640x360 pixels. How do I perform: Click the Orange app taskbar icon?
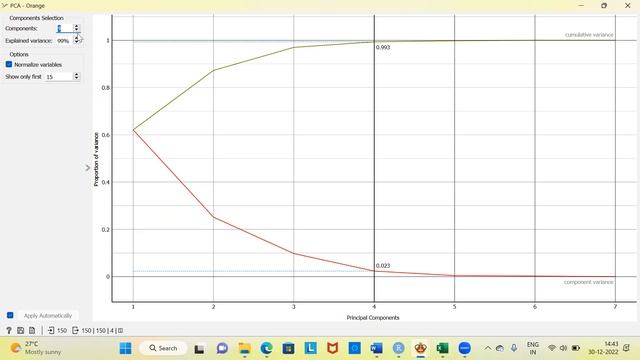pyautogui.click(x=420, y=348)
